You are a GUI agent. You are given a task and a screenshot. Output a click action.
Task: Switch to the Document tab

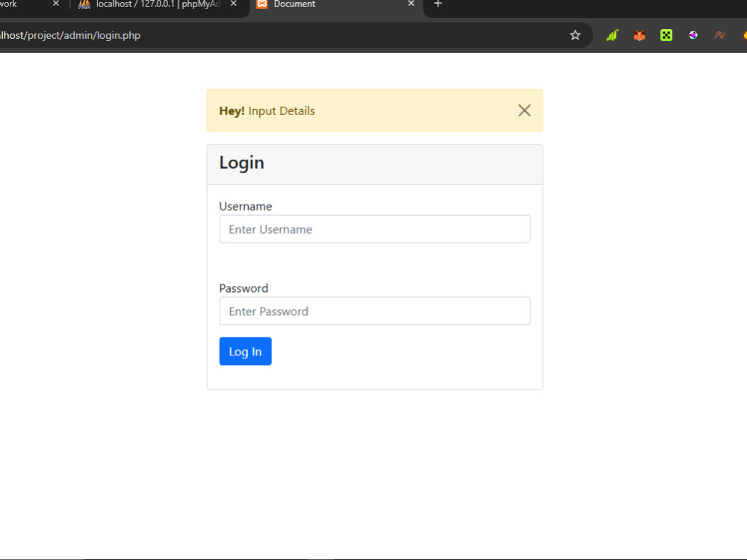336,4
